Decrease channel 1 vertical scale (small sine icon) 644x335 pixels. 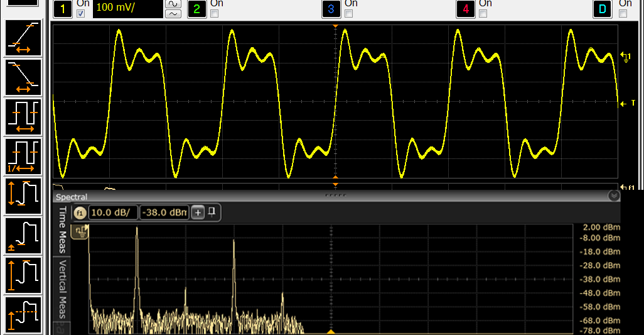click(x=173, y=14)
